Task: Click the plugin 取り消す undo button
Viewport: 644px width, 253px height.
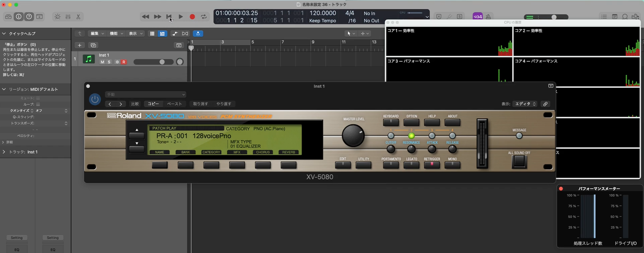Action: tap(200, 104)
